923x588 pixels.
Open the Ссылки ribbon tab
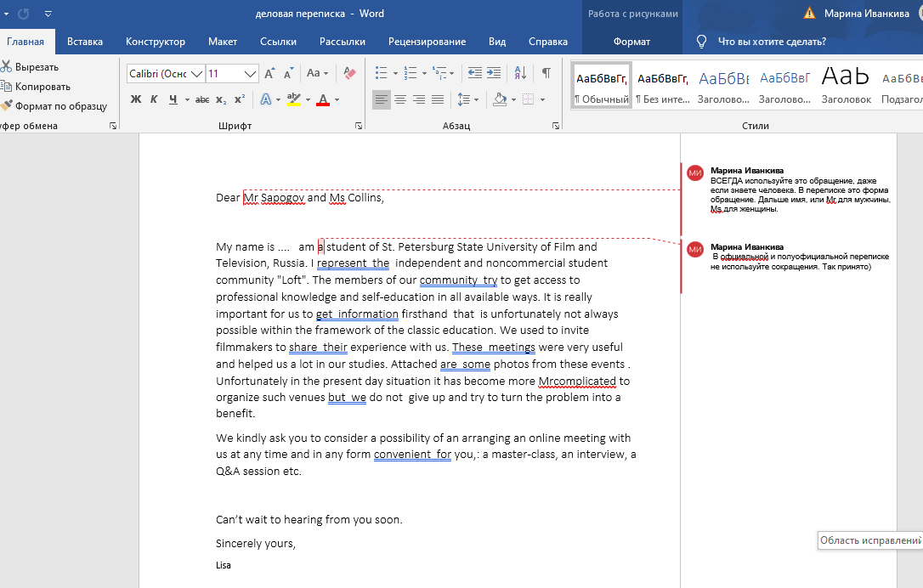(279, 42)
